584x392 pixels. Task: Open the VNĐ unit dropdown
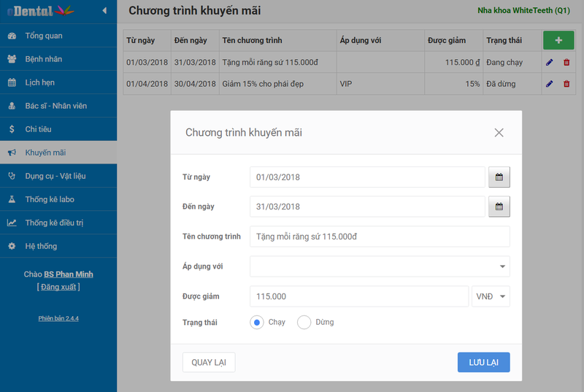tap(491, 296)
